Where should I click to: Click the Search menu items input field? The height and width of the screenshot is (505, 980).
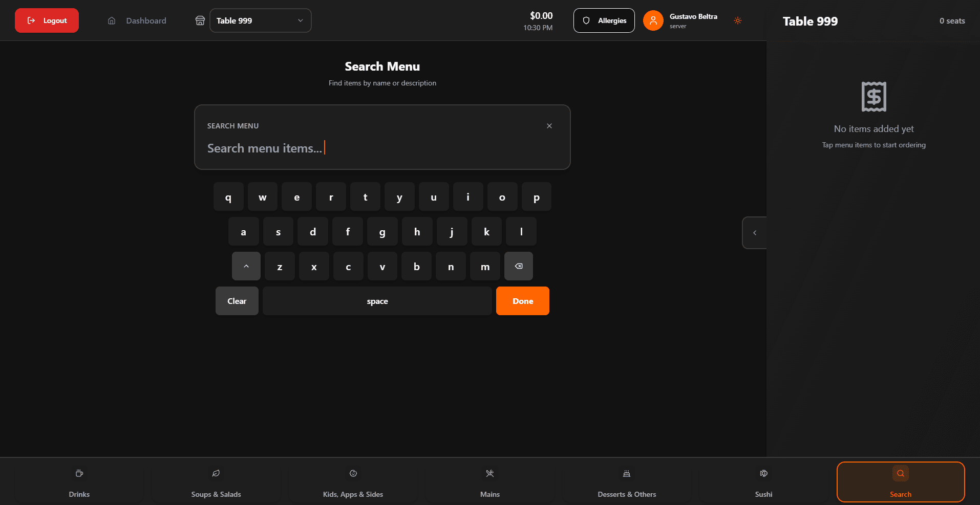click(382, 148)
